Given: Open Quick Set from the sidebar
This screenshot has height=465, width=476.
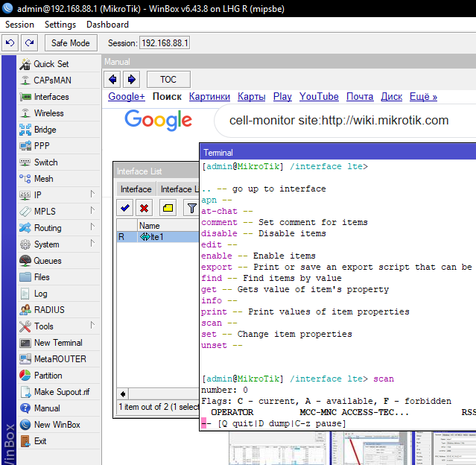Looking at the screenshot, I should [51, 64].
